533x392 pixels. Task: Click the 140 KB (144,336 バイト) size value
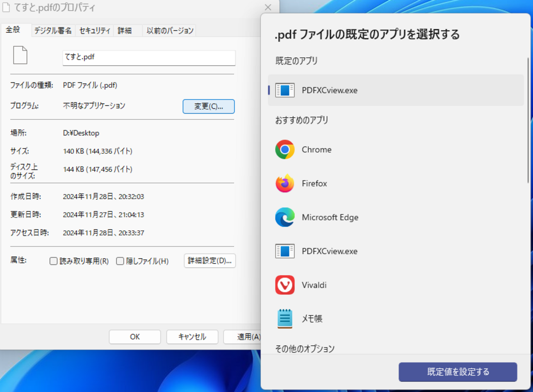click(98, 151)
